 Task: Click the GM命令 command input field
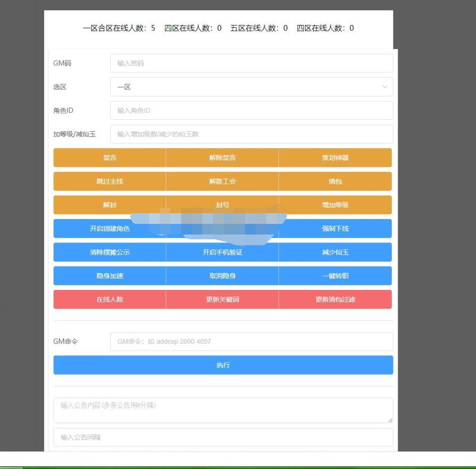(251, 342)
